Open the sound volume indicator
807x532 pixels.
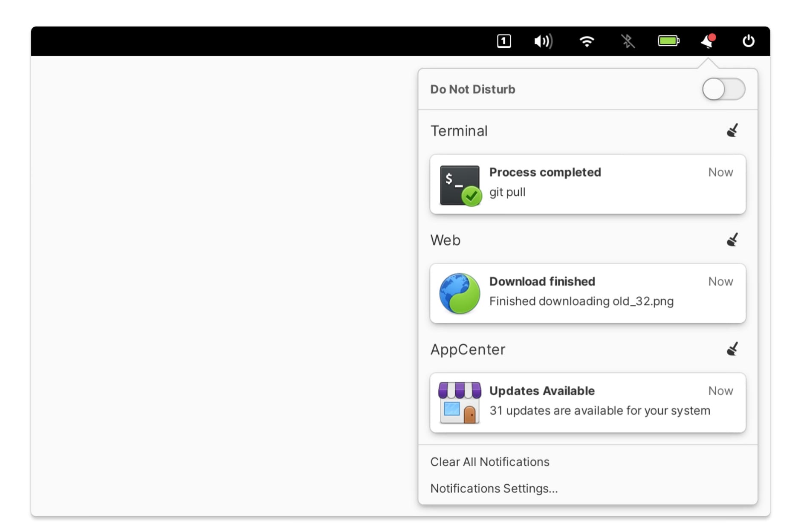[x=543, y=41]
